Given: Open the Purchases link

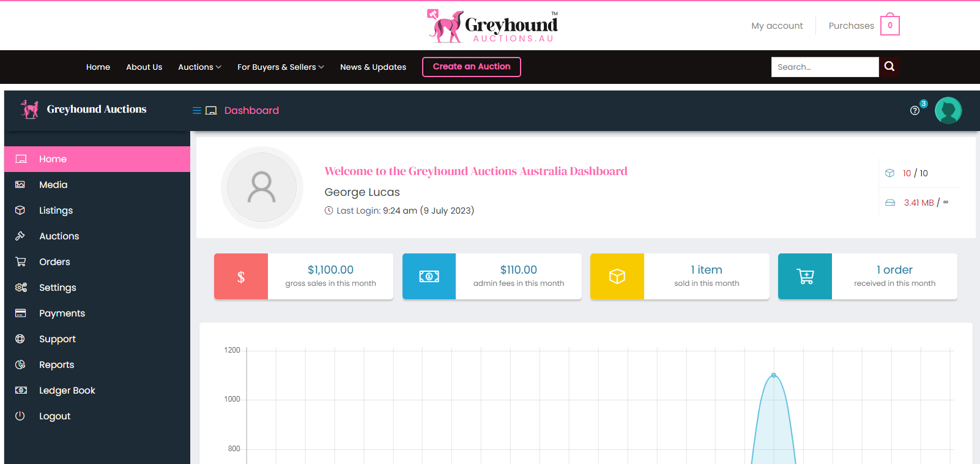Looking at the screenshot, I should pos(851,26).
